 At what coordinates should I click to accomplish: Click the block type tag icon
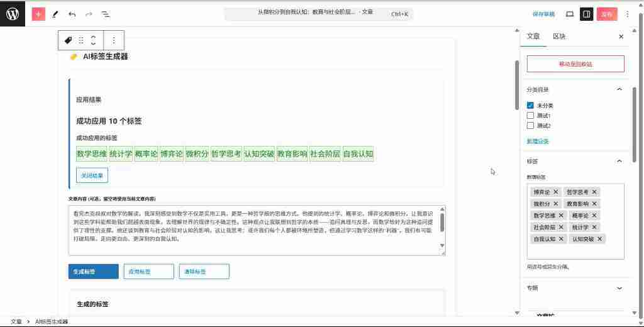68,40
